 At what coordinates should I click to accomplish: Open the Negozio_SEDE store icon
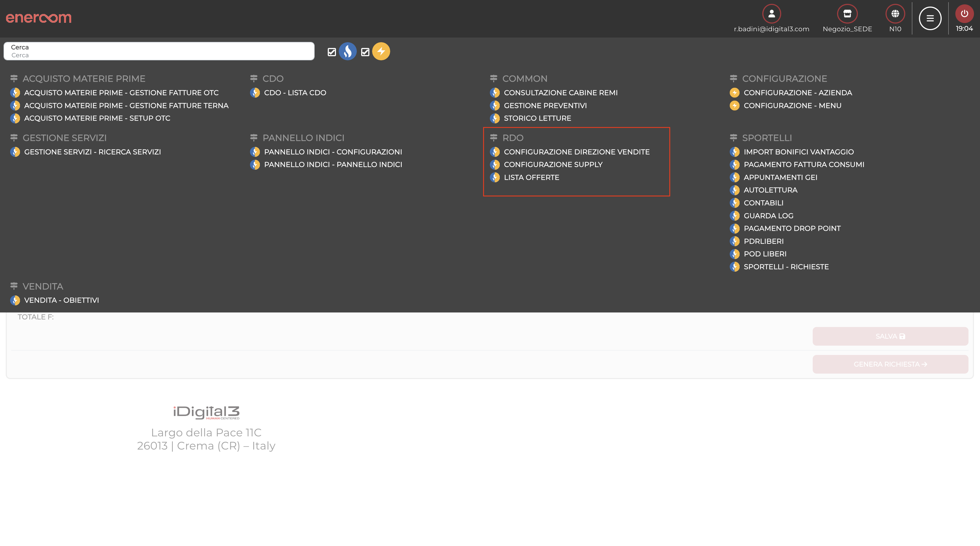point(847,14)
